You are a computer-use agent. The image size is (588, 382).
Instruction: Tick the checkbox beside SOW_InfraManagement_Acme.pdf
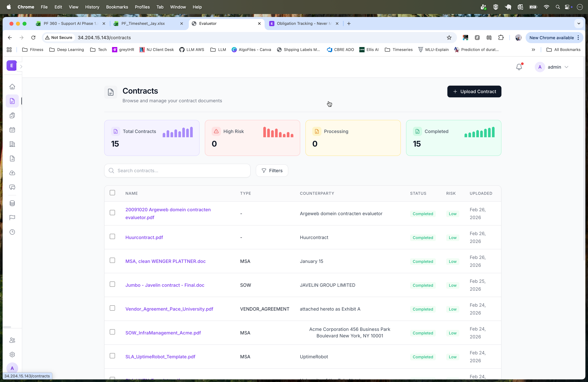[x=112, y=332]
